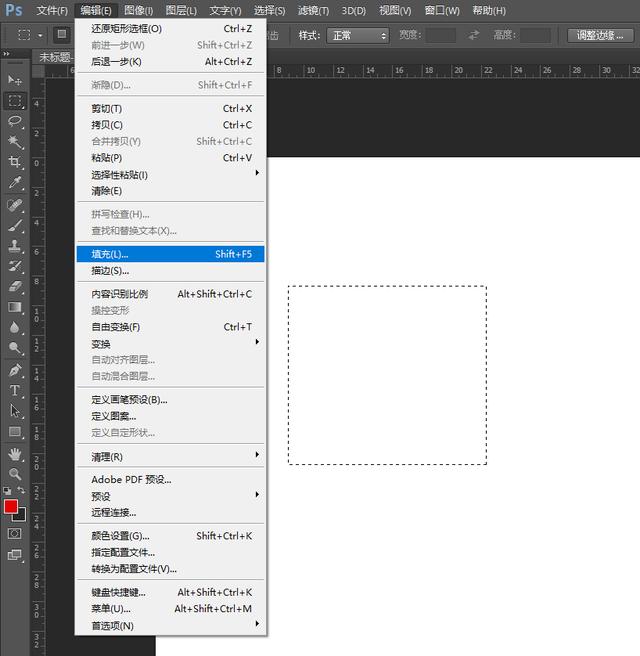Select the Path Selection tool
The image size is (640, 656).
15,411
